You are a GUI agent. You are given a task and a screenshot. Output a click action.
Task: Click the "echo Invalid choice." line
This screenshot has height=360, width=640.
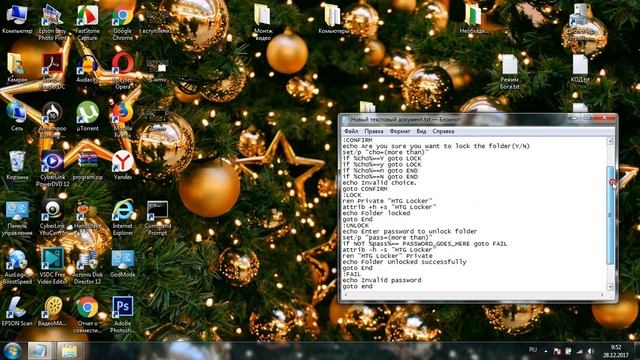coord(379,183)
